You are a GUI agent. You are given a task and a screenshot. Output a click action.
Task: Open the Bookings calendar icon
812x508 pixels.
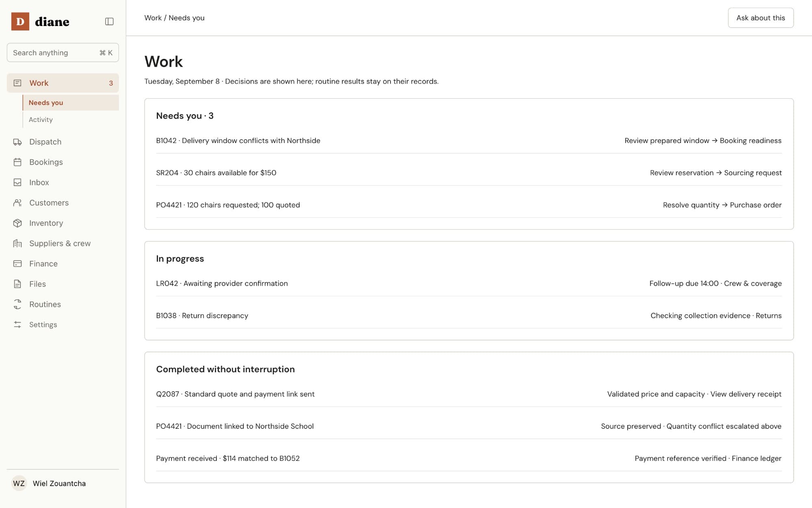pos(17,162)
